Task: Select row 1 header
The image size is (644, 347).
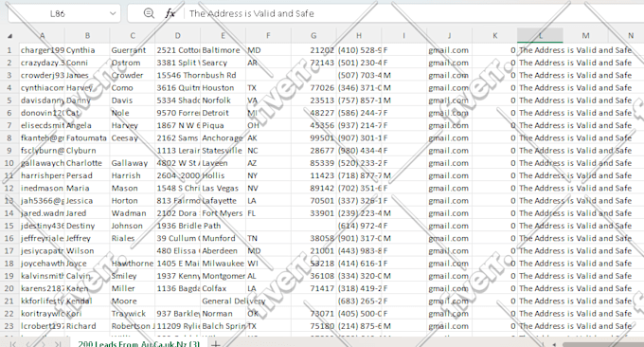Action: (x=9, y=50)
